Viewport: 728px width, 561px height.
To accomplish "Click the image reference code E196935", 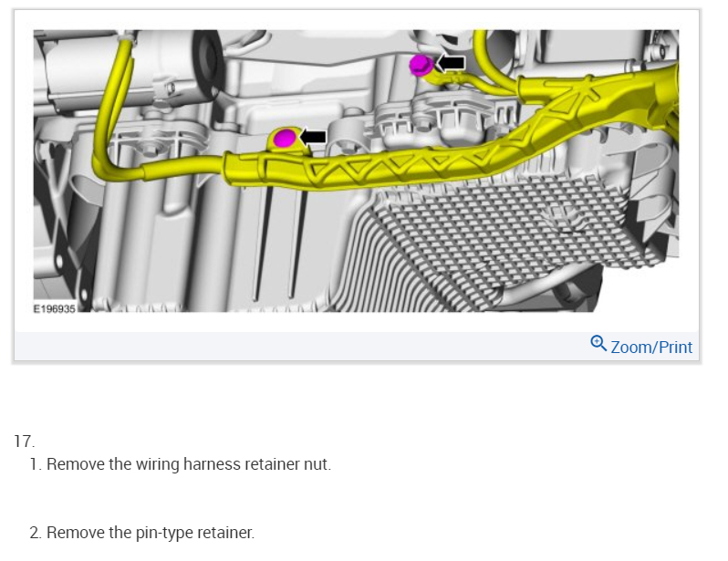I will (55, 309).
